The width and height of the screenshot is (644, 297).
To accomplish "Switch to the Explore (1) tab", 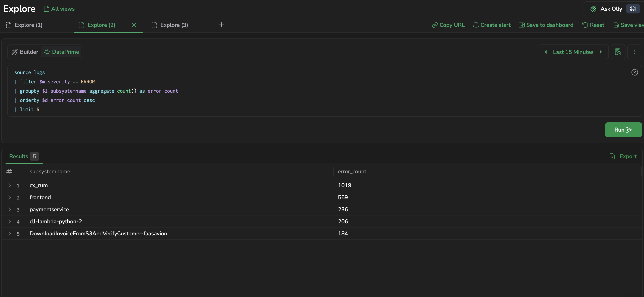I will point(25,25).
